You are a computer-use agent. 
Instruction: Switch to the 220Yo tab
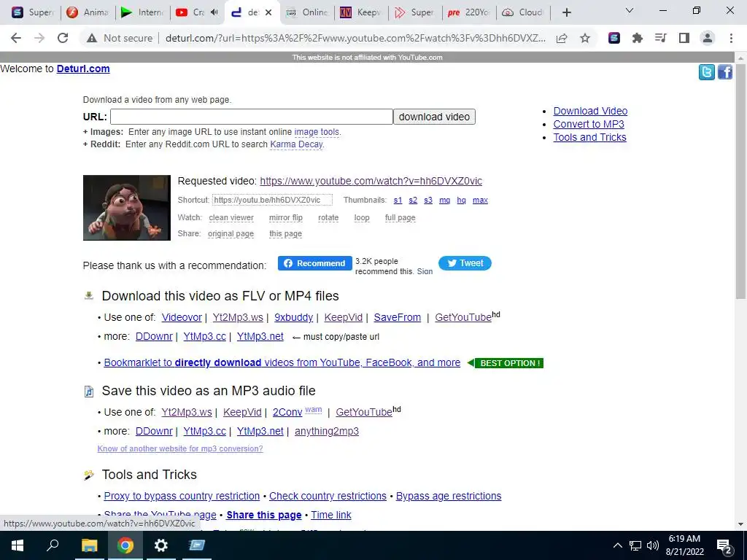click(469, 12)
